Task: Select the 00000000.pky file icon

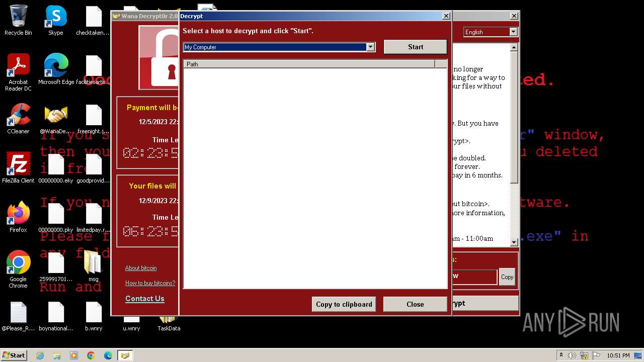Action: pos(56,217)
